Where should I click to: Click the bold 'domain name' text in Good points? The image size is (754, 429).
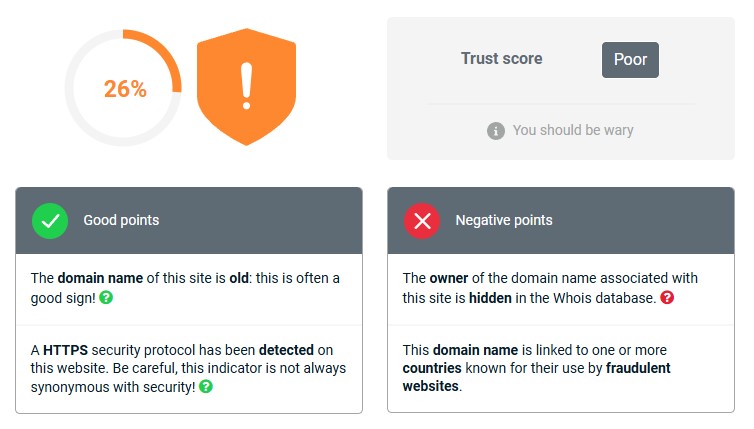[x=100, y=278]
